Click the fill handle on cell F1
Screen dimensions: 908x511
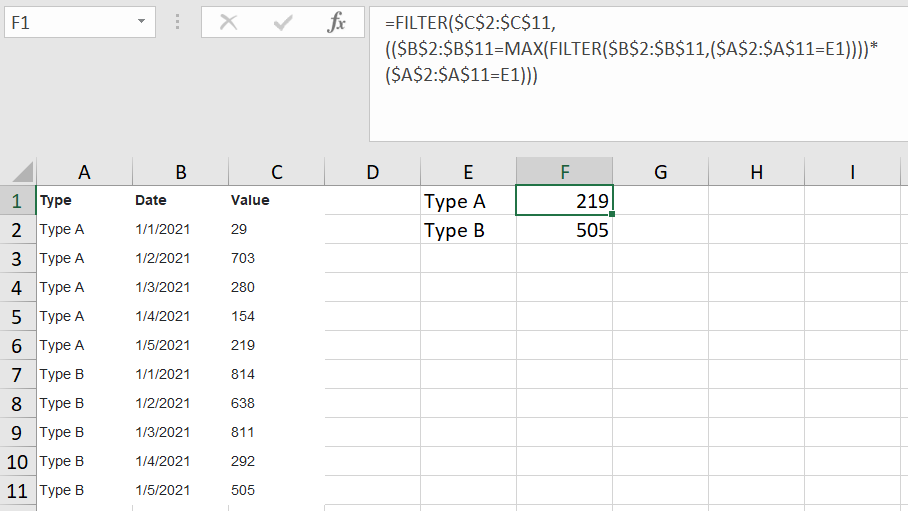[x=612, y=214]
